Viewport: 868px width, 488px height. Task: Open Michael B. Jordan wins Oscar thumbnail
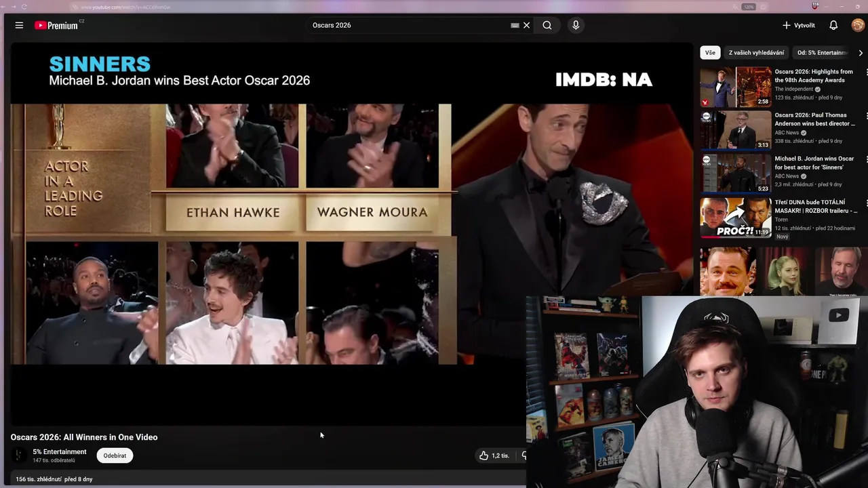tap(736, 174)
